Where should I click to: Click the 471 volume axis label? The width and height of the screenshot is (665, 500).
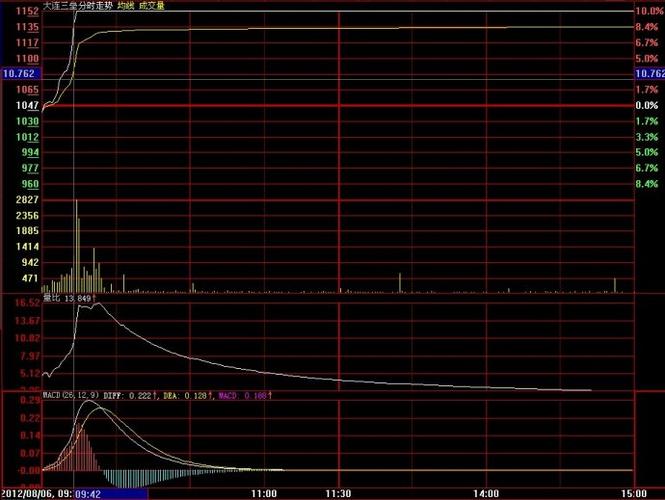[x=30, y=278]
